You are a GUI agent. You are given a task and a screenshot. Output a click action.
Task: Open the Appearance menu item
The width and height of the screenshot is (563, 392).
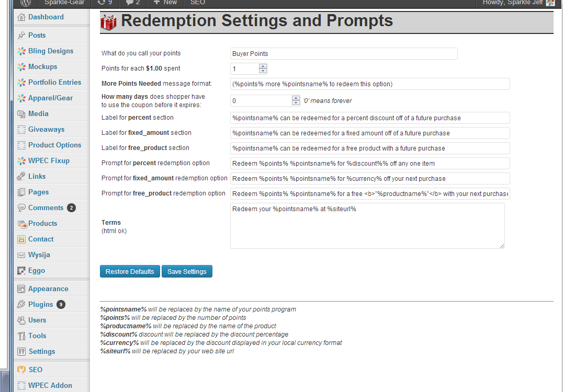point(48,289)
